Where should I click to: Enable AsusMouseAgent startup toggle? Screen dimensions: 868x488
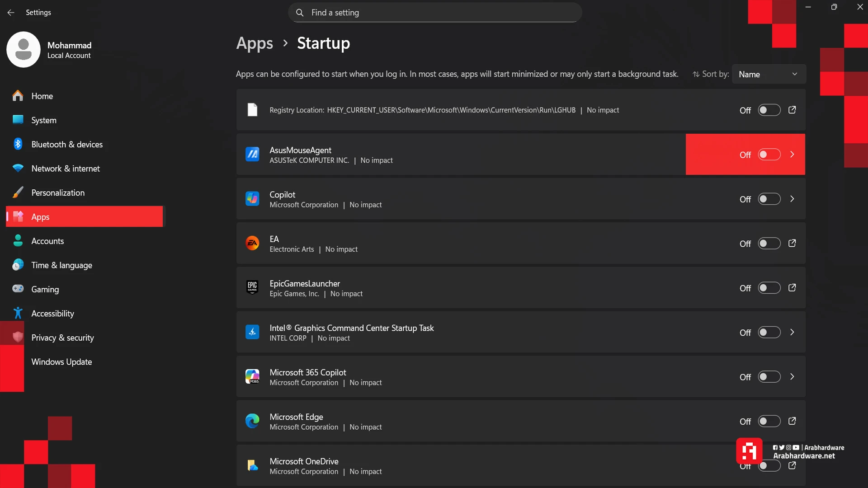(x=769, y=155)
